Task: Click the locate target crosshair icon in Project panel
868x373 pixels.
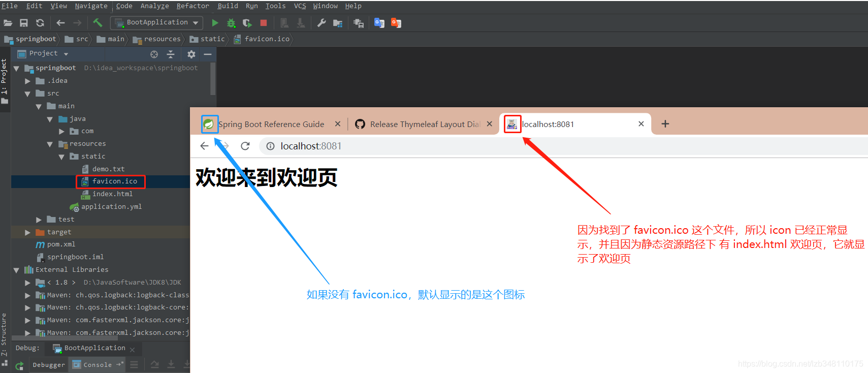Action: click(x=154, y=54)
